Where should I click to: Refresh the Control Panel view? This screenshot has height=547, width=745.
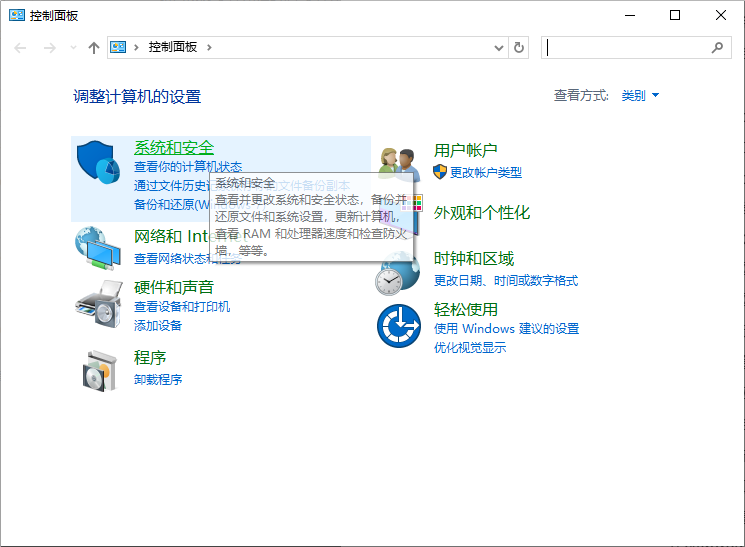pyautogui.click(x=519, y=48)
